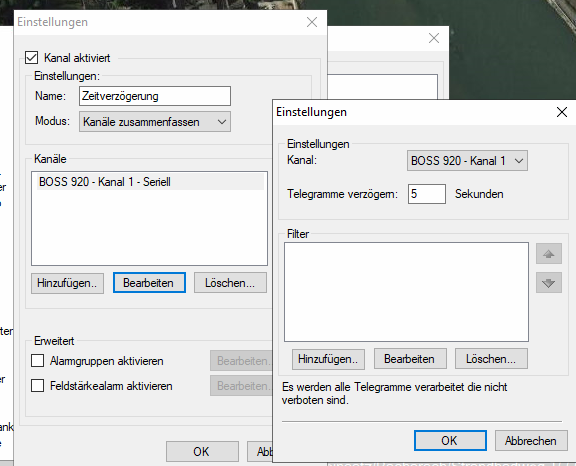
Task: Click Bearbeiten under the Kanäle list
Action: tap(149, 283)
